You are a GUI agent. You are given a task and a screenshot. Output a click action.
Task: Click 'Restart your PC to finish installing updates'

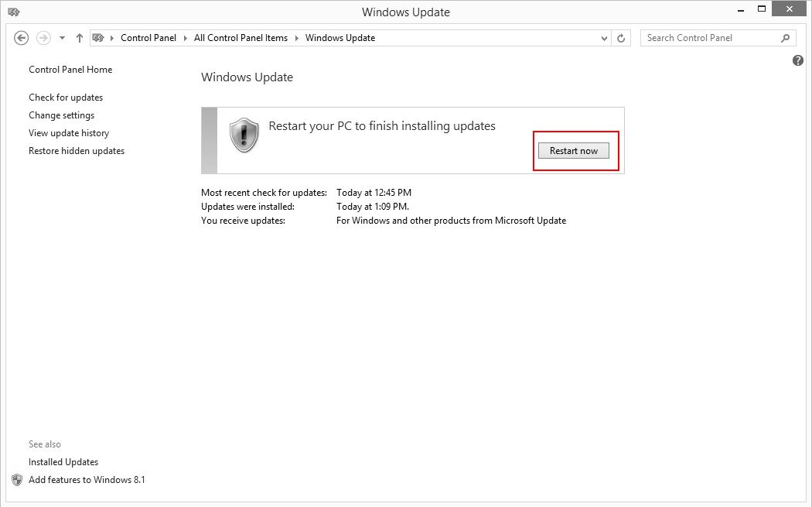[x=382, y=126]
